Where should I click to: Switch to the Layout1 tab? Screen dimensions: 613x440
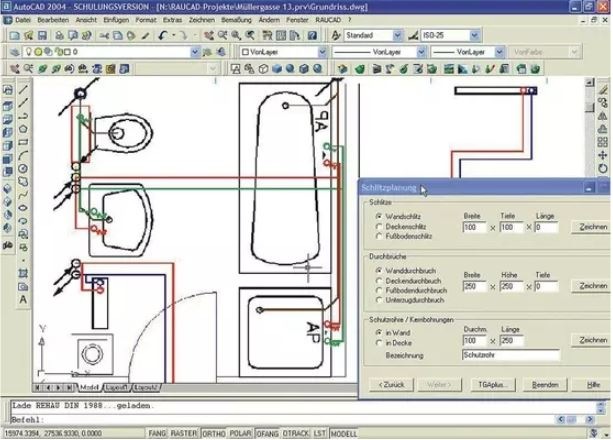(117, 386)
